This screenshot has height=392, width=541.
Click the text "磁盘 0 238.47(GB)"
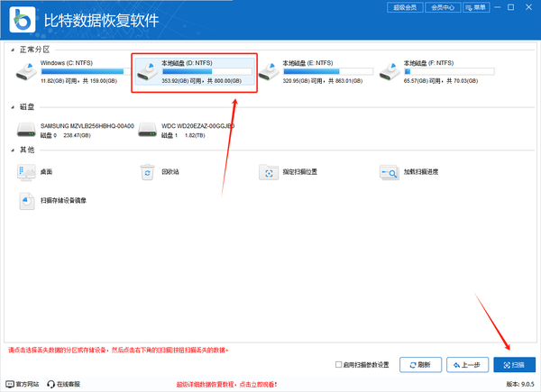tap(66, 135)
